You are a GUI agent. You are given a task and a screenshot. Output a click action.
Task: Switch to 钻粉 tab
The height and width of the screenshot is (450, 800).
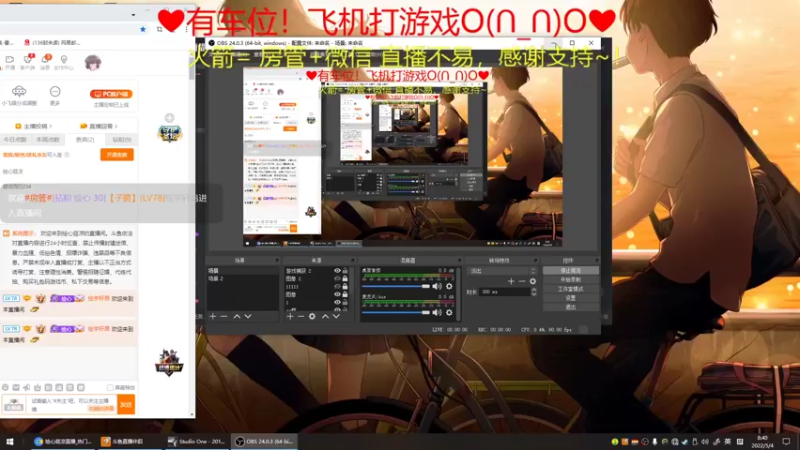point(121,140)
